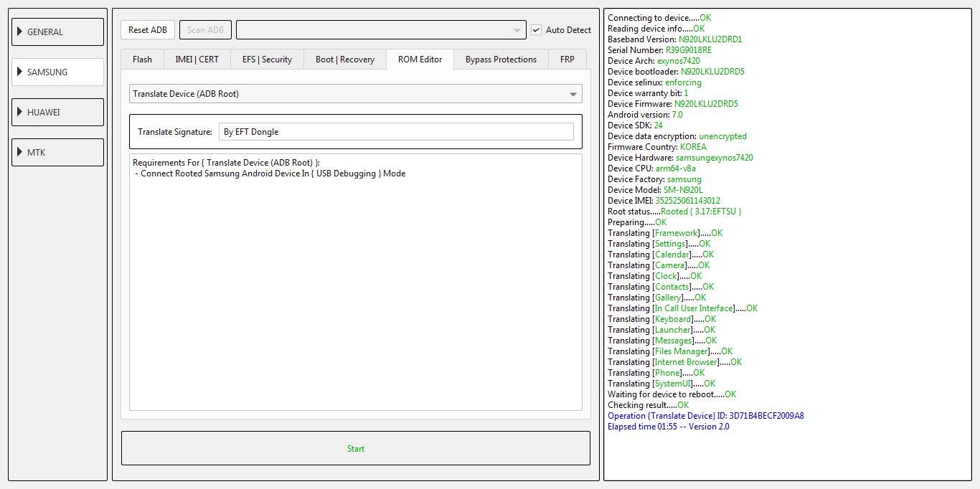The width and height of the screenshot is (980, 489).
Task: Click the Device bootloader log line
Action: click(x=676, y=72)
